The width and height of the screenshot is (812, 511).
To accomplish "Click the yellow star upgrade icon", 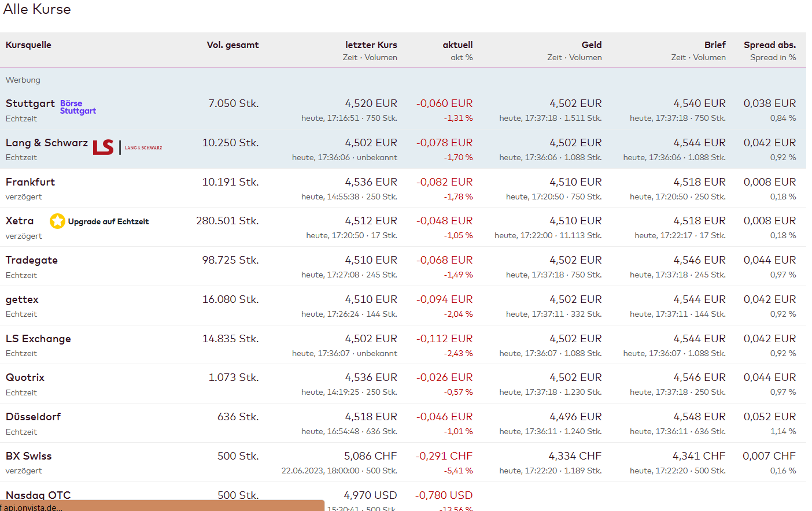I will click(57, 221).
